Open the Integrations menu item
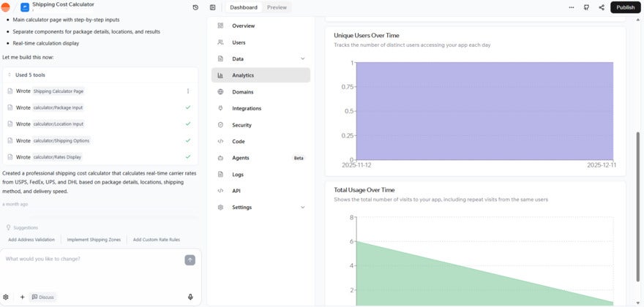The height and width of the screenshot is (307, 644). [247, 108]
